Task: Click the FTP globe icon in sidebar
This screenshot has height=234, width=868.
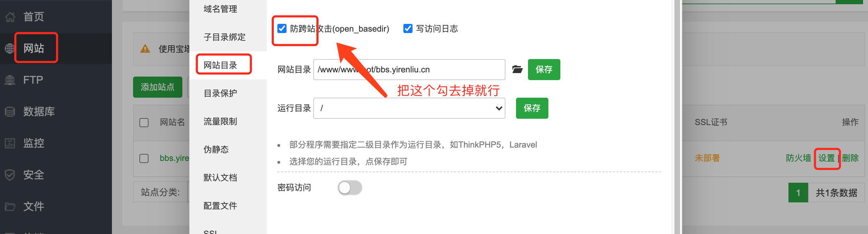Action: [x=10, y=80]
